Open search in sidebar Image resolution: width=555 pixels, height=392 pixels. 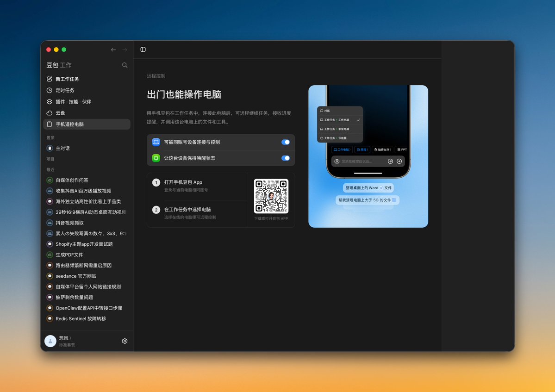[x=125, y=65]
